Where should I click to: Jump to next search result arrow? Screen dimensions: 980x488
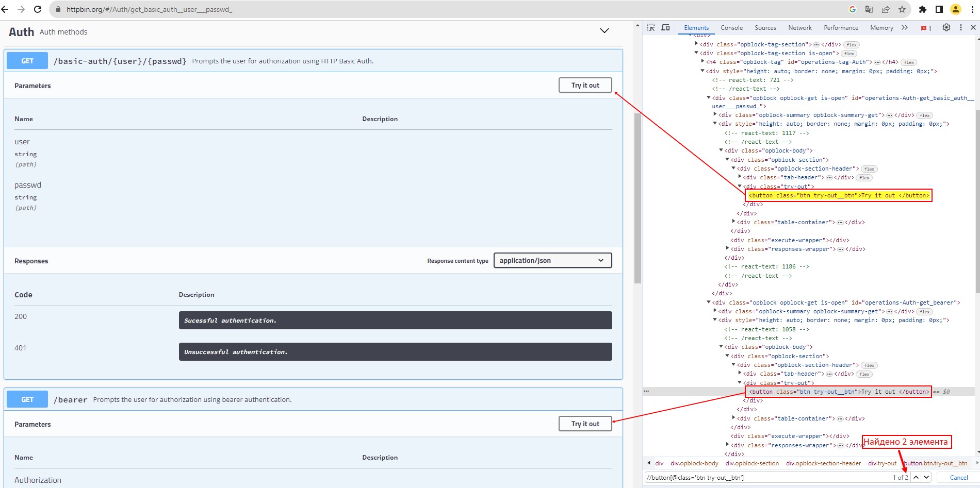click(927, 477)
